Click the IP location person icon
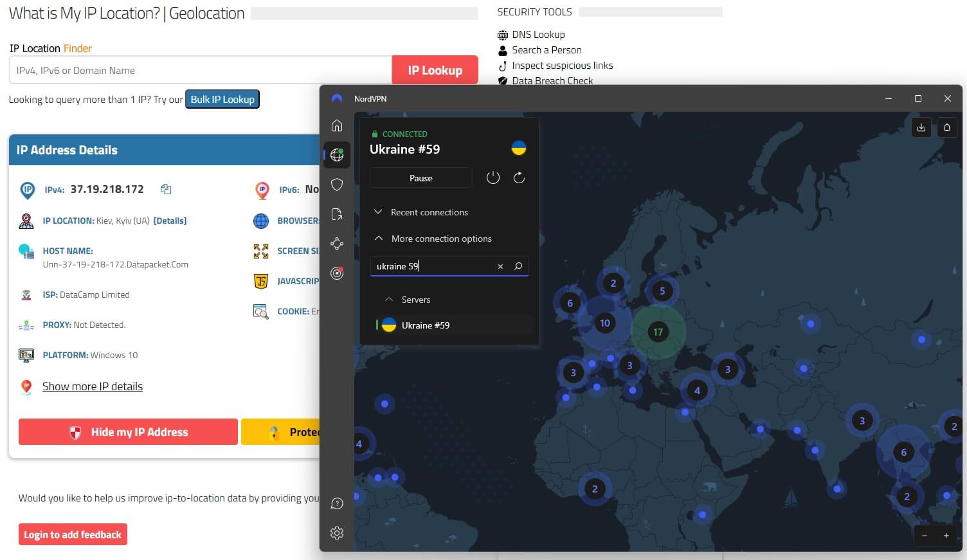 click(x=26, y=221)
